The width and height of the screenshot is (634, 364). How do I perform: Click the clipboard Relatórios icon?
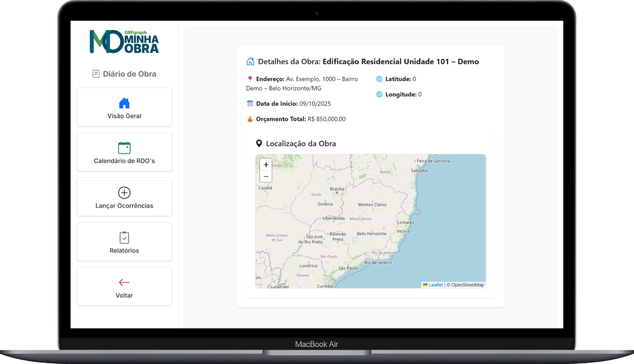click(124, 238)
